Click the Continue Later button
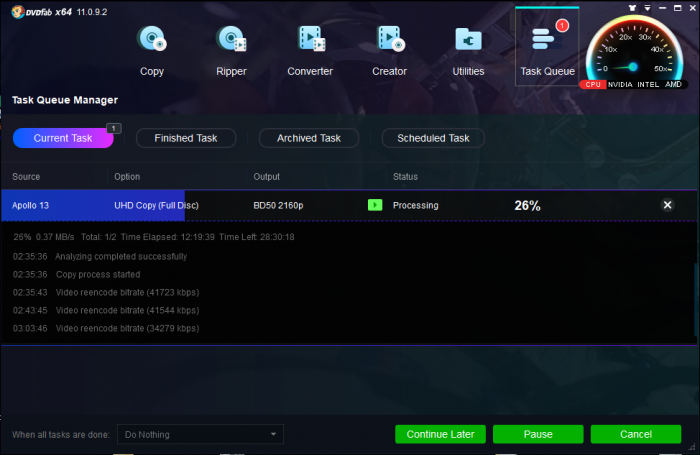The image size is (700, 455). click(x=440, y=434)
